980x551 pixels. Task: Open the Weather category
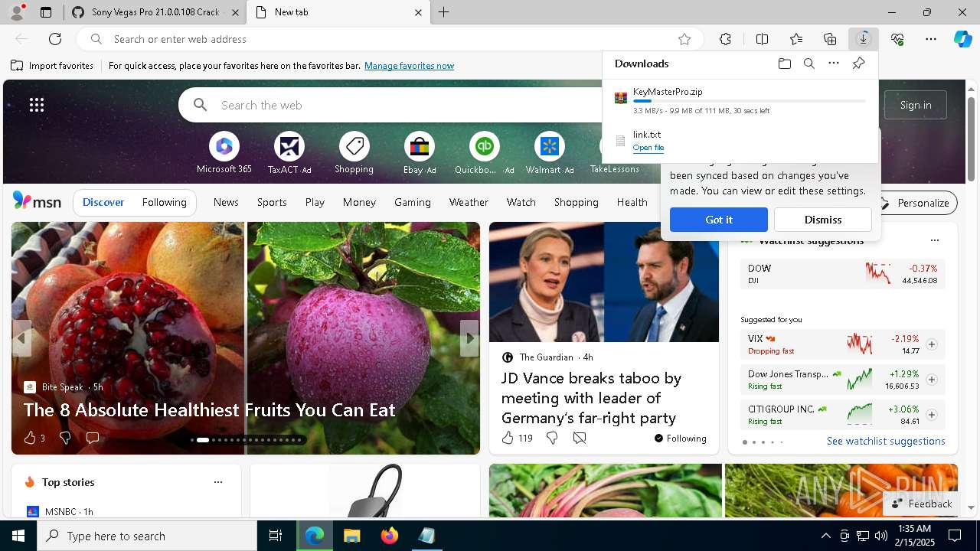[469, 202]
